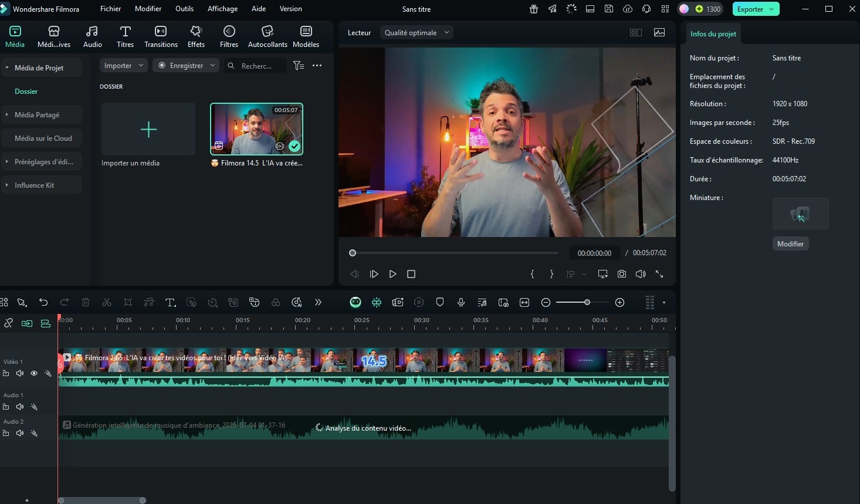Toggle Vidéo 1 track visibility eye

34,373
